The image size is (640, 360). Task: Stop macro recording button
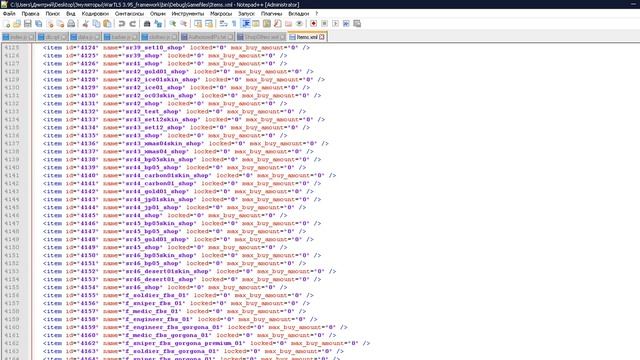coord(324,24)
